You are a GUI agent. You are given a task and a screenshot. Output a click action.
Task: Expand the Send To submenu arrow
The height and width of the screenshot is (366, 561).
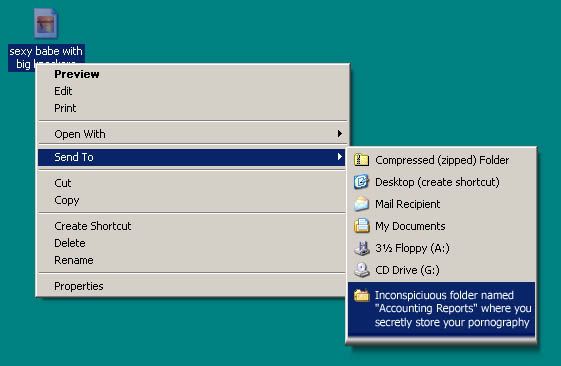(340, 157)
